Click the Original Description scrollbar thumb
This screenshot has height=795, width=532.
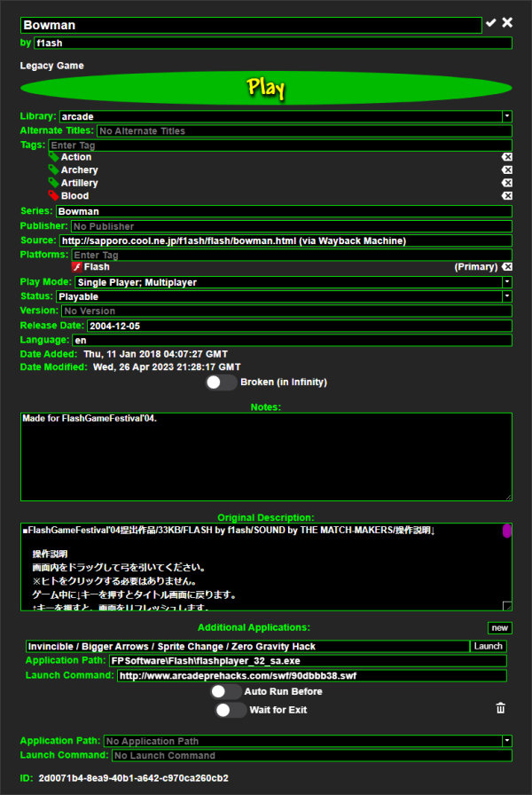click(x=507, y=531)
